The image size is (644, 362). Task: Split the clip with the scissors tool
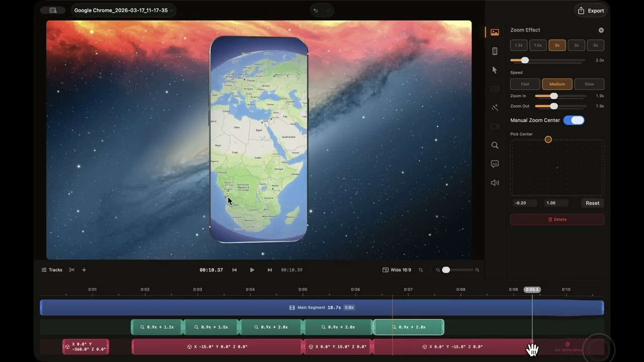coord(70,269)
